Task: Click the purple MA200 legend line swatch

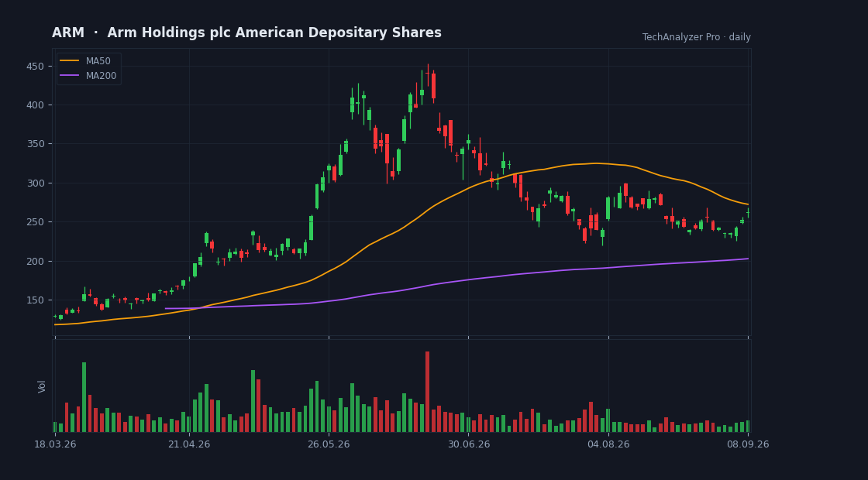Action: coord(69,76)
